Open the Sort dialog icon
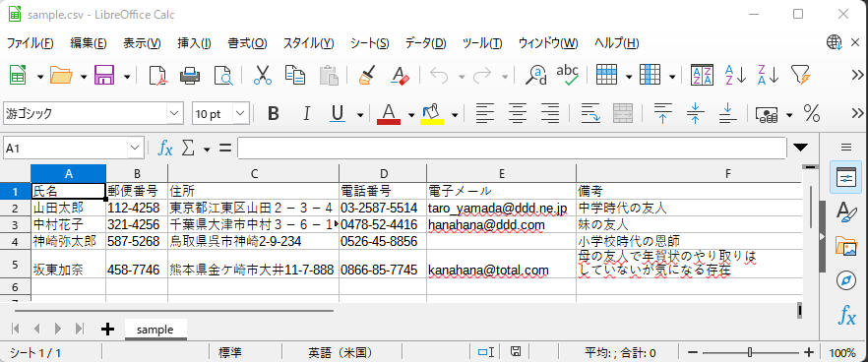Image resolution: width=868 pixels, height=362 pixels. pos(702,75)
